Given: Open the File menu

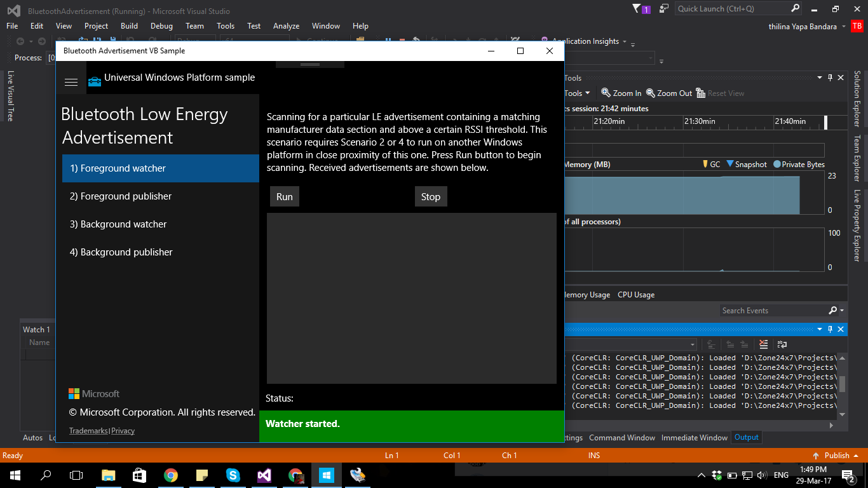Looking at the screenshot, I should [12, 26].
